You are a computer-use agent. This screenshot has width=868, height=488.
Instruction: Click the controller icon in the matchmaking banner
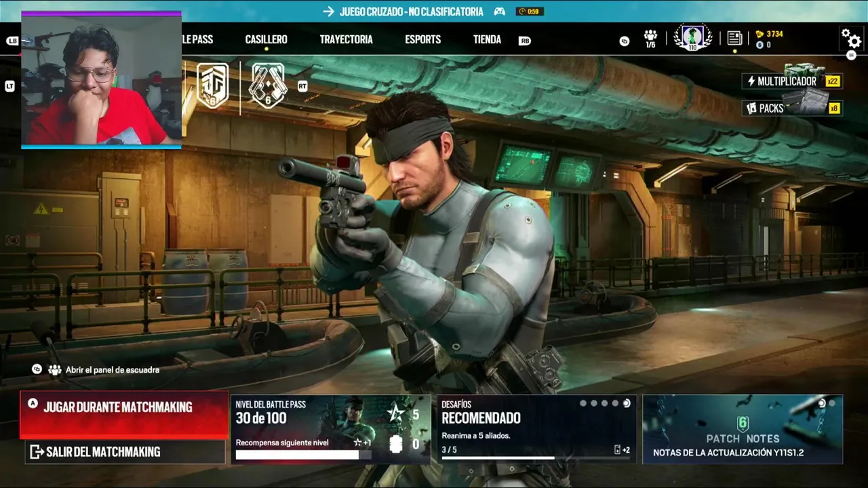499,12
